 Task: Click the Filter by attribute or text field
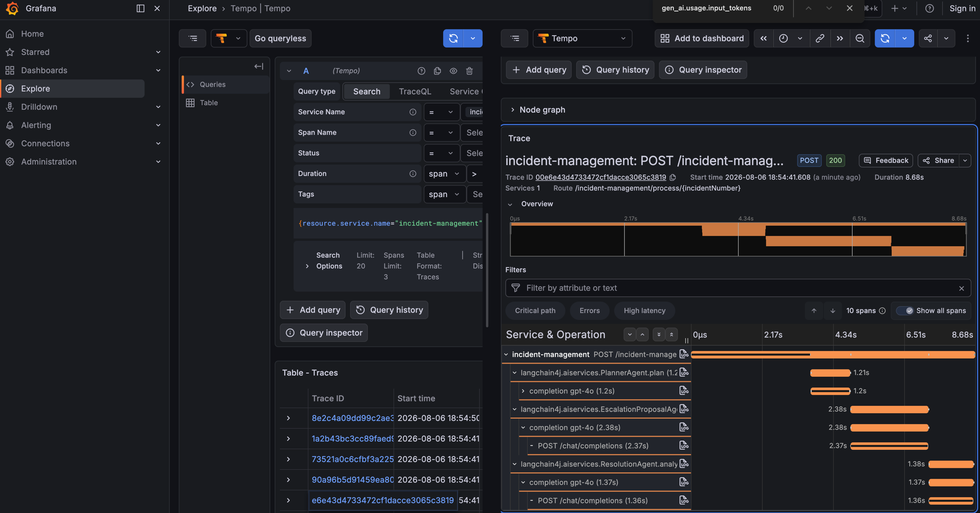[738, 288]
